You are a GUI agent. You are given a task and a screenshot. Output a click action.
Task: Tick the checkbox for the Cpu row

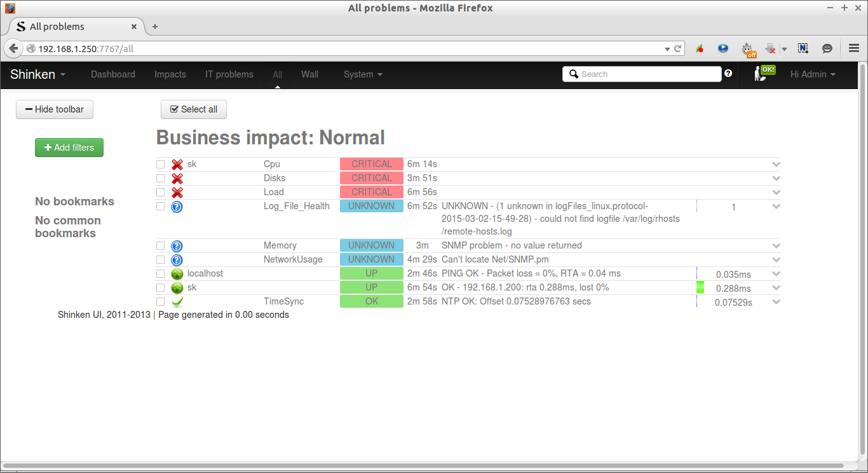point(161,165)
